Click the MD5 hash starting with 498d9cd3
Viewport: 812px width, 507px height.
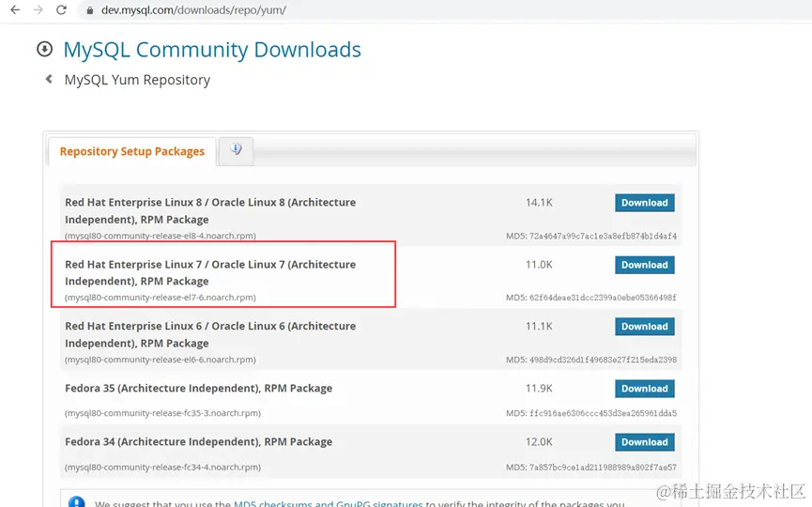pos(603,360)
